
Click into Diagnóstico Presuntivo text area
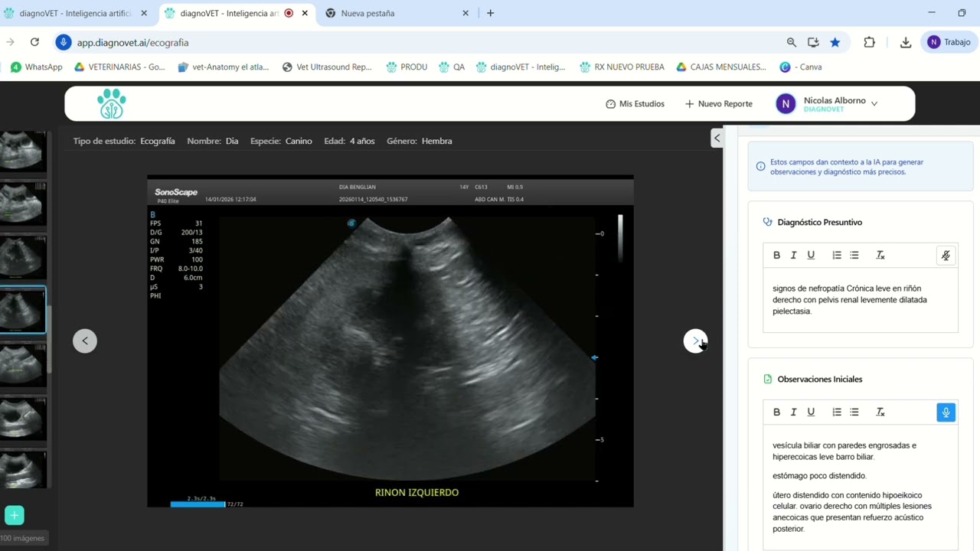tap(861, 300)
